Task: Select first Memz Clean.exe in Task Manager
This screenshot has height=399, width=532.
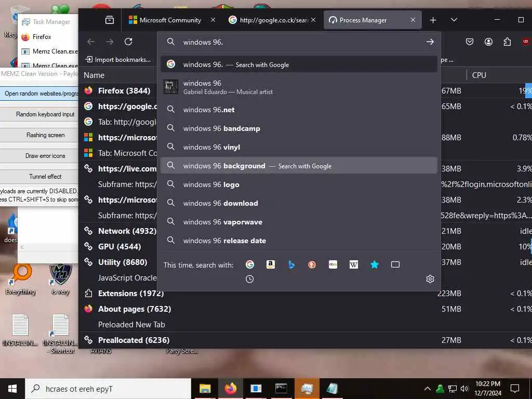Action: coord(49,51)
